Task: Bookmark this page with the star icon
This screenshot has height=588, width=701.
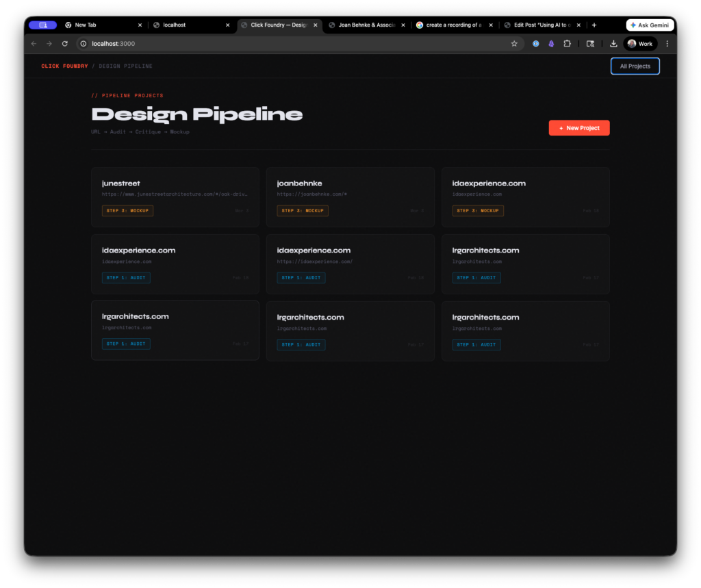Action: pos(514,44)
